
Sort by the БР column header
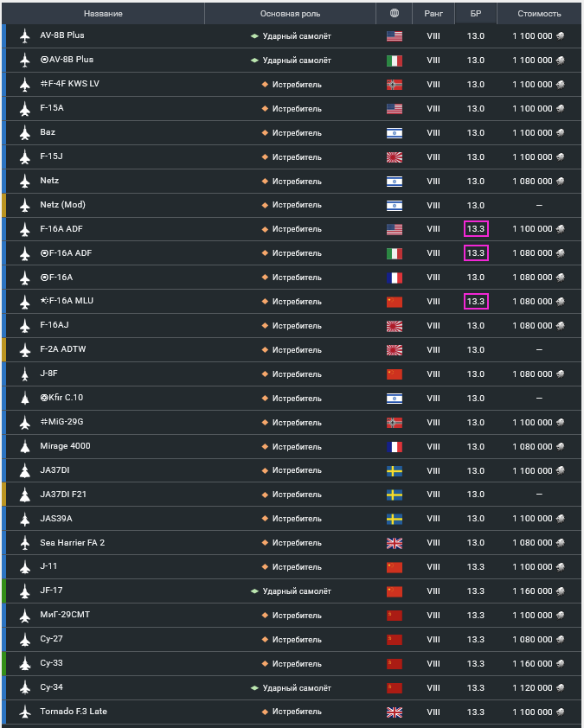coord(475,14)
